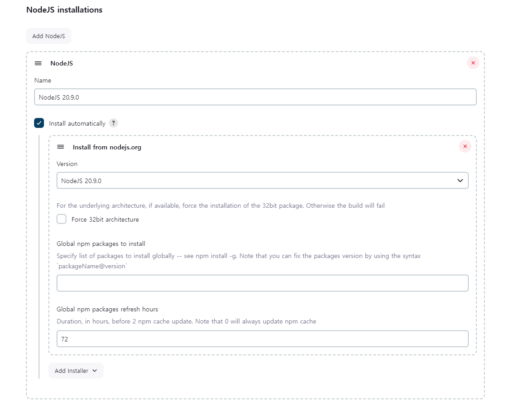Focus the Global npm packages to install field
Screen dimensions: 532x402
(x=262, y=283)
